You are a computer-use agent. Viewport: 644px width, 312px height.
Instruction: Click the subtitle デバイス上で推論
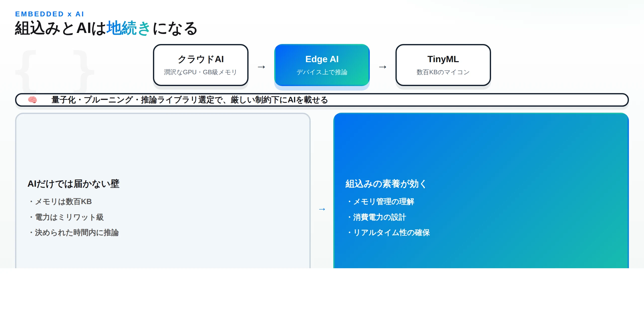(322, 72)
